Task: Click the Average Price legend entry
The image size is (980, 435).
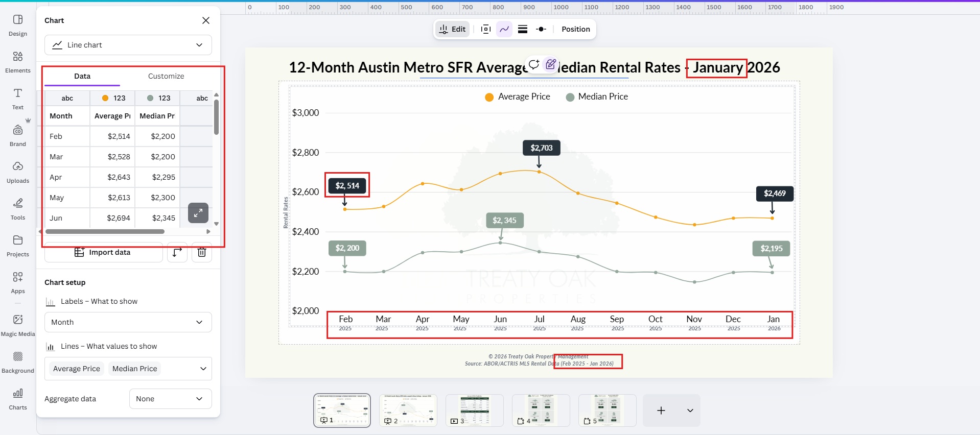Action: coord(518,96)
